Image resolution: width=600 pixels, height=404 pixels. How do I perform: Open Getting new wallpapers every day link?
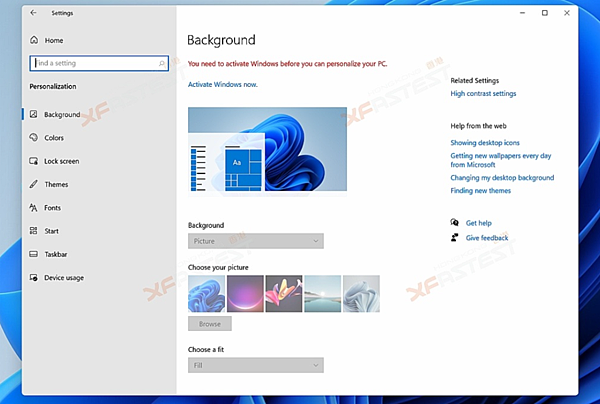click(501, 160)
